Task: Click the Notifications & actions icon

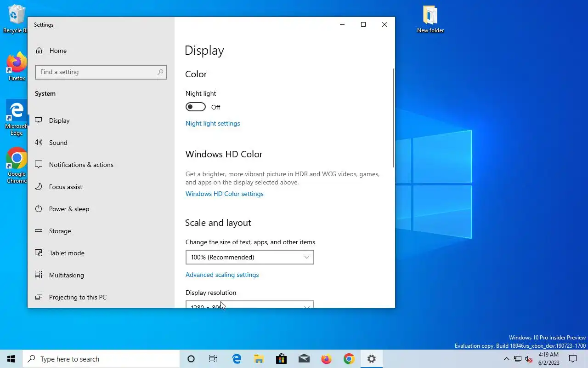Action: click(x=39, y=165)
